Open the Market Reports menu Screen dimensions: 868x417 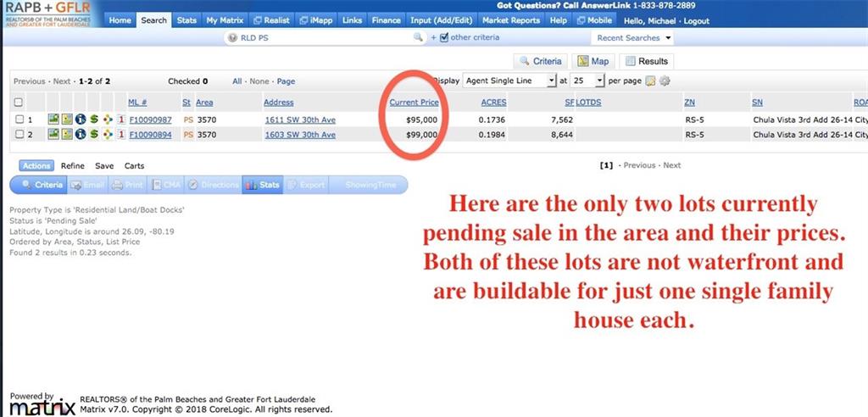512,20
